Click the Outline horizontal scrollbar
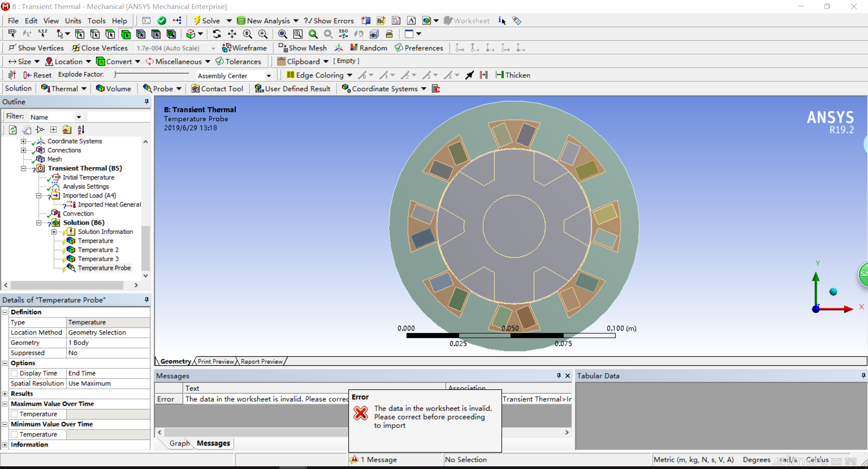Viewport: 868px width, 469px height. pos(67,285)
